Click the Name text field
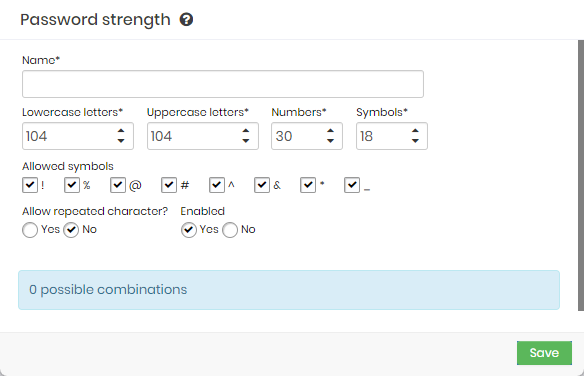 pyautogui.click(x=223, y=84)
